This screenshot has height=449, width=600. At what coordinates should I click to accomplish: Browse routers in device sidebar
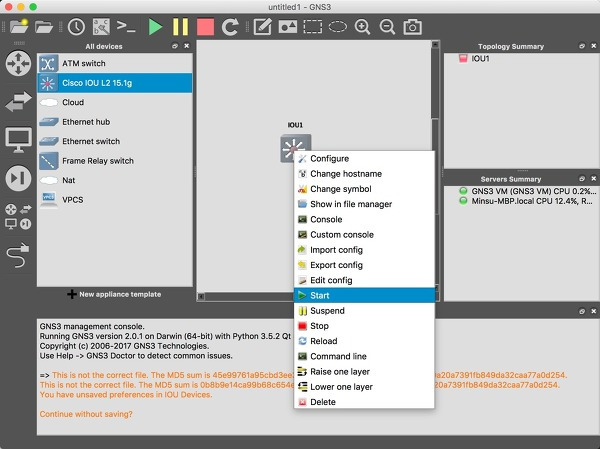tap(18, 63)
